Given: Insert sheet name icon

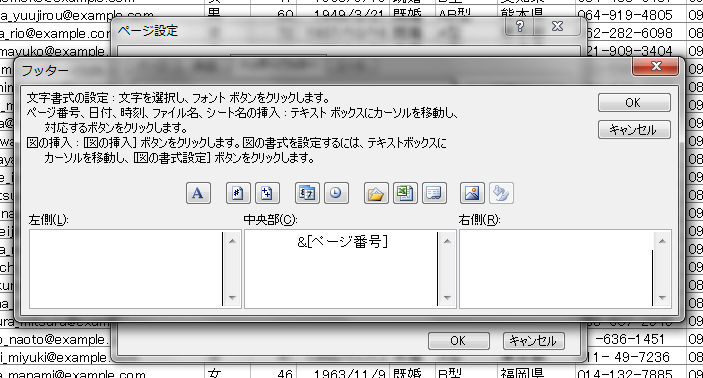Looking at the screenshot, I should tap(434, 193).
